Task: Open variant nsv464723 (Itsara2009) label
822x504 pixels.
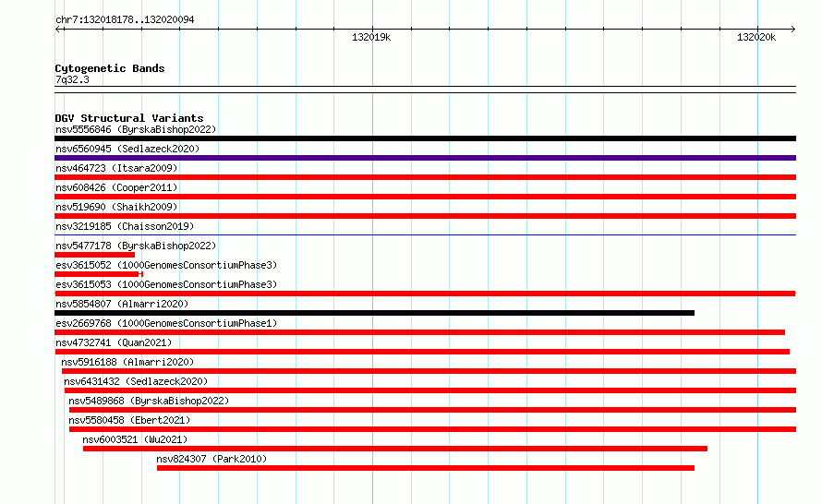Action: [x=116, y=168]
